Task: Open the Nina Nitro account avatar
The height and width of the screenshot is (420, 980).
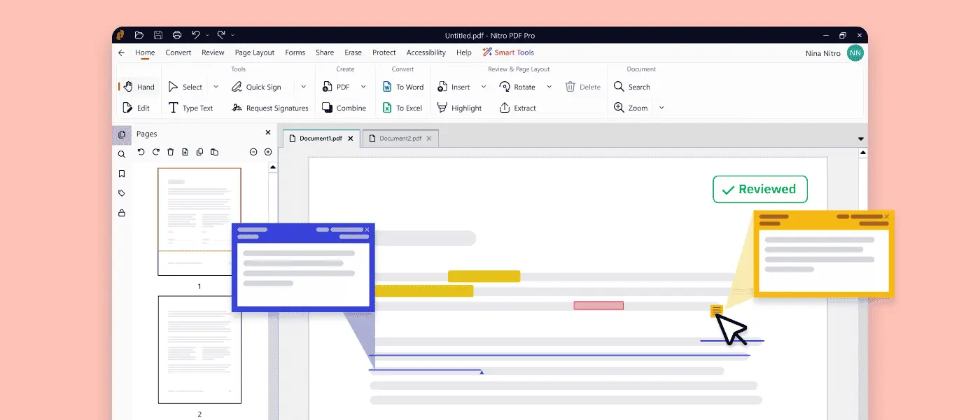Action: coord(855,53)
